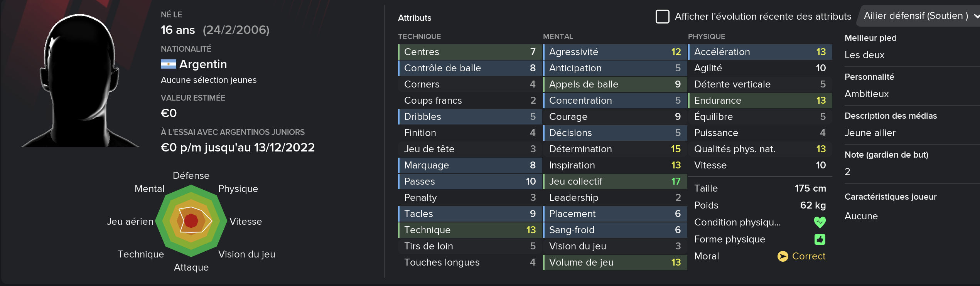The height and width of the screenshot is (286, 980).
Task: Click the Argentina flag icon
Action: coord(168,64)
